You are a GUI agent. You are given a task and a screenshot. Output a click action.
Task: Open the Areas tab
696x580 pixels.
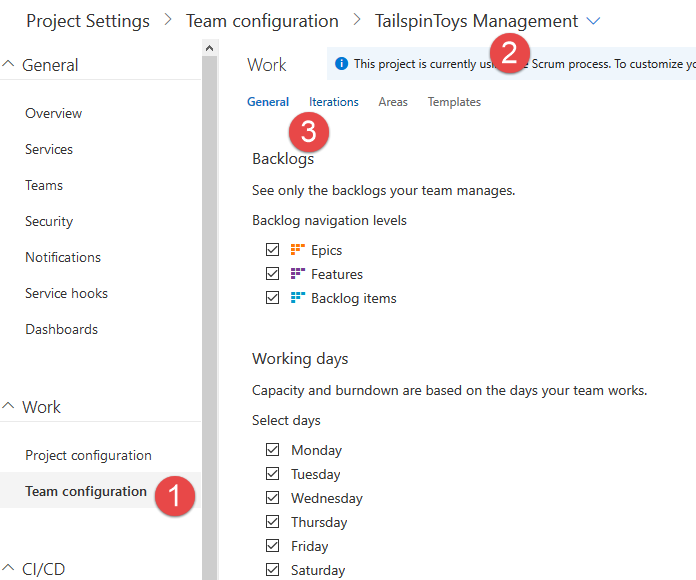pos(393,102)
